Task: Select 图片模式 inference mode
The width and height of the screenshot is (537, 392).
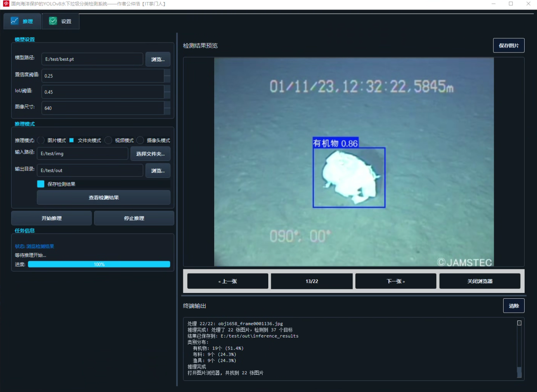Action: click(x=41, y=140)
